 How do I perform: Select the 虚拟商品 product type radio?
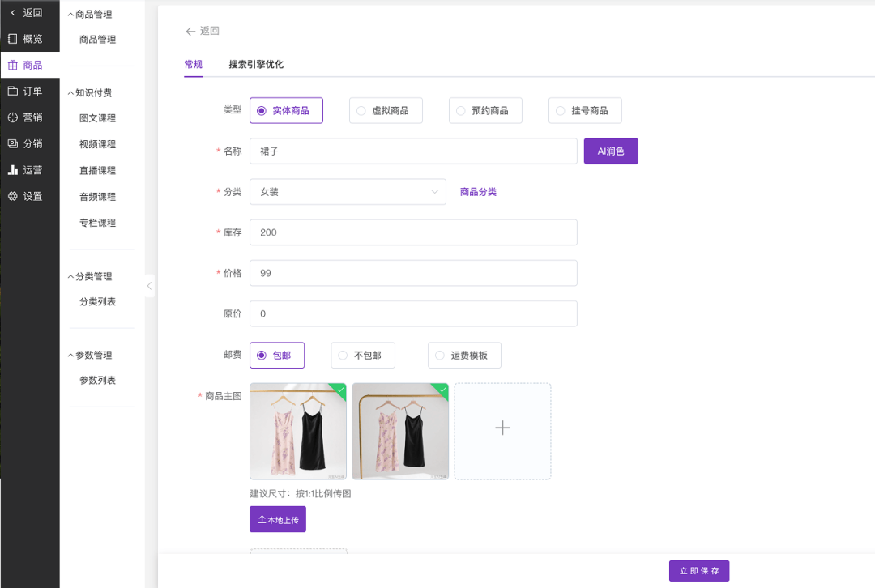pos(361,111)
